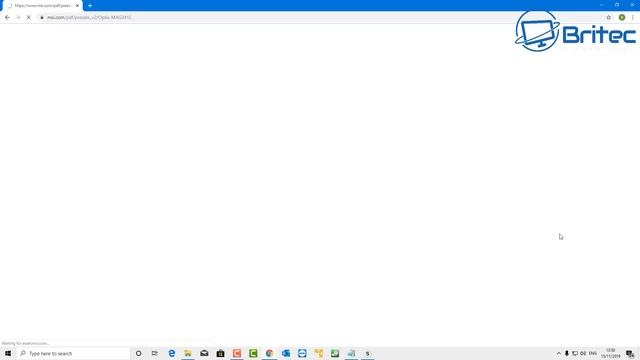This screenshot has height=360, width=640.
Task: Open TeamViewer from the taskbar
Action: 302,353
